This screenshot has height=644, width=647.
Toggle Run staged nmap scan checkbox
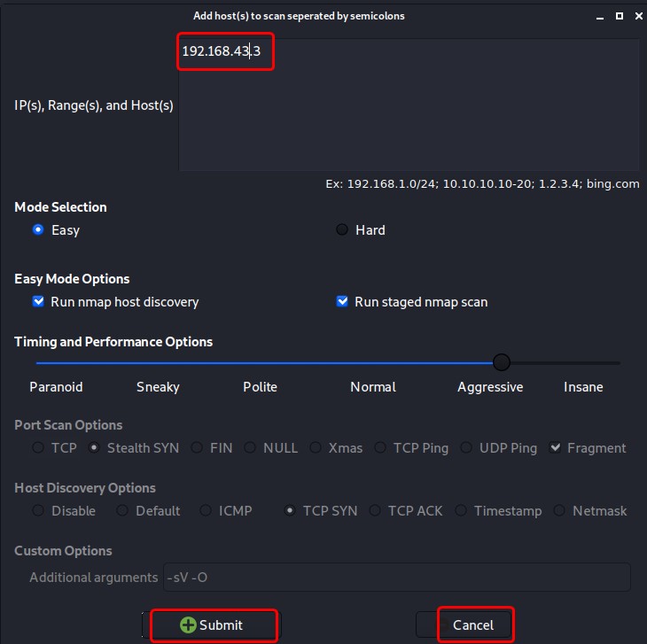(341, 301)
